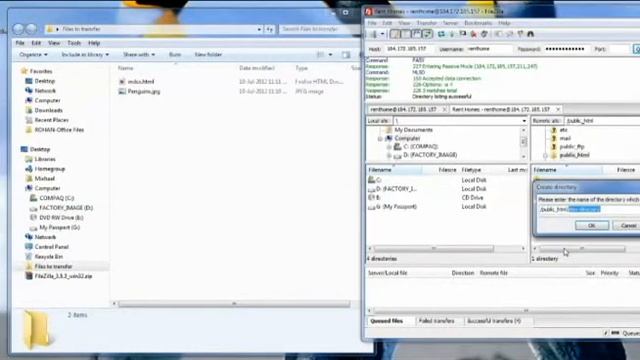Show the preview pane in Explorer
Screen dimensions: 640x360
pos(346,55)
